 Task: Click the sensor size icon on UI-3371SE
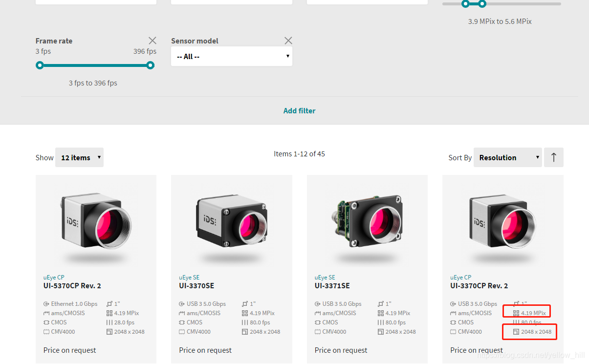(381, 304)
